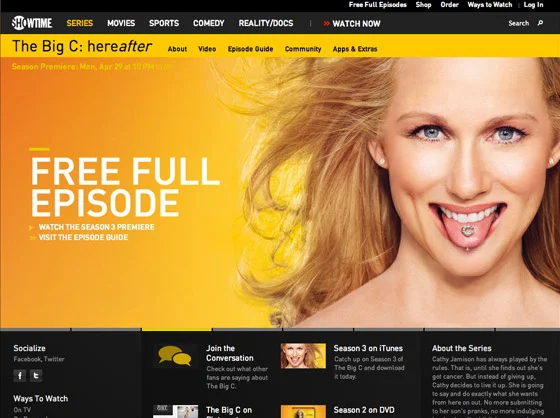Click The Big C: hereafter title

click(x=82, y=46)
